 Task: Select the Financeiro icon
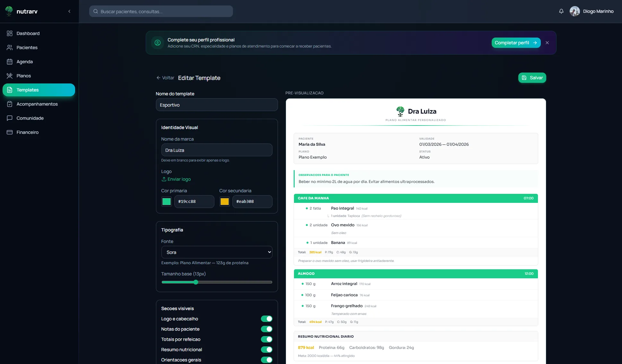pyautogui.click(x=10, y=132)
